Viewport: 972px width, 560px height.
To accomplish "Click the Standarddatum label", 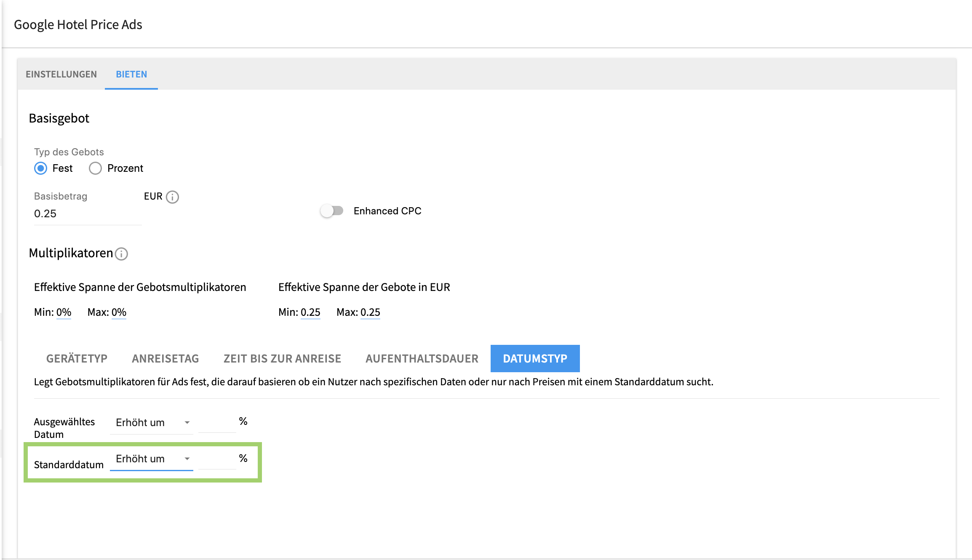I will click(x=69, y=465).
